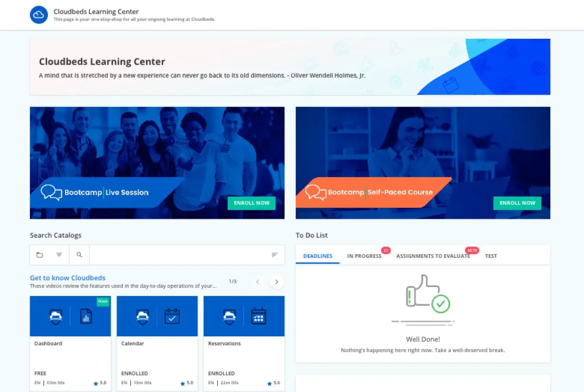Open the sort icon in search bar
Viewport: 584px width, 392px height.
point(274,255)
